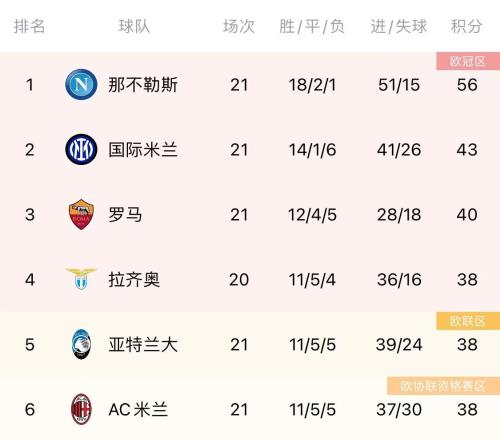
Task: Click the AS Roma crest
Action: coord(81,214)
